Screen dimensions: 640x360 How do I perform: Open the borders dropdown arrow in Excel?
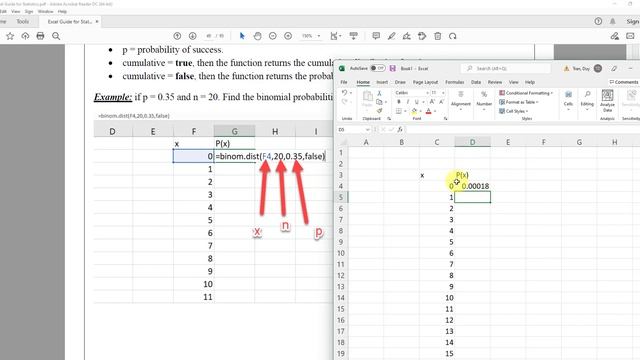point(405,111)
